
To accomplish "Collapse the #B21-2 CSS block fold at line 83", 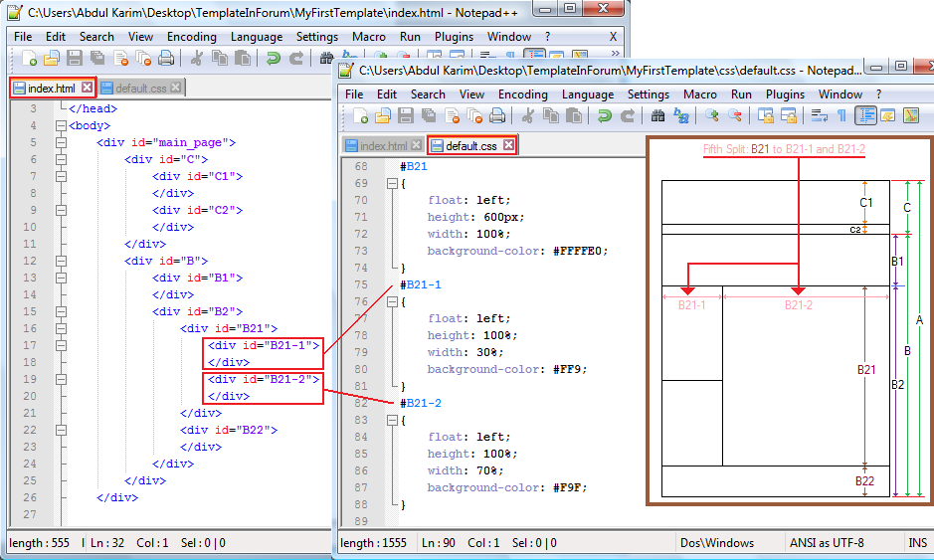I will coord(391,421).
